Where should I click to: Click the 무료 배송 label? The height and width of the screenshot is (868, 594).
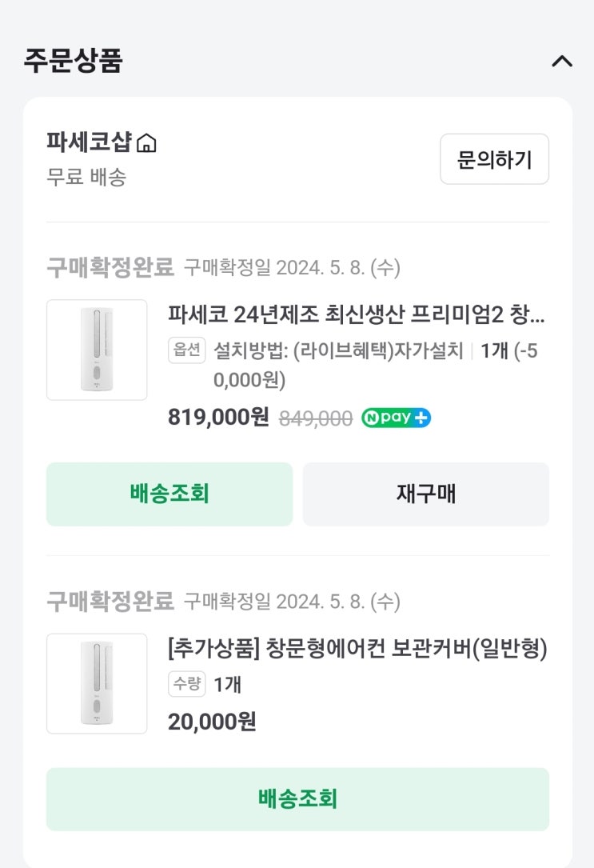pos(86,177)
